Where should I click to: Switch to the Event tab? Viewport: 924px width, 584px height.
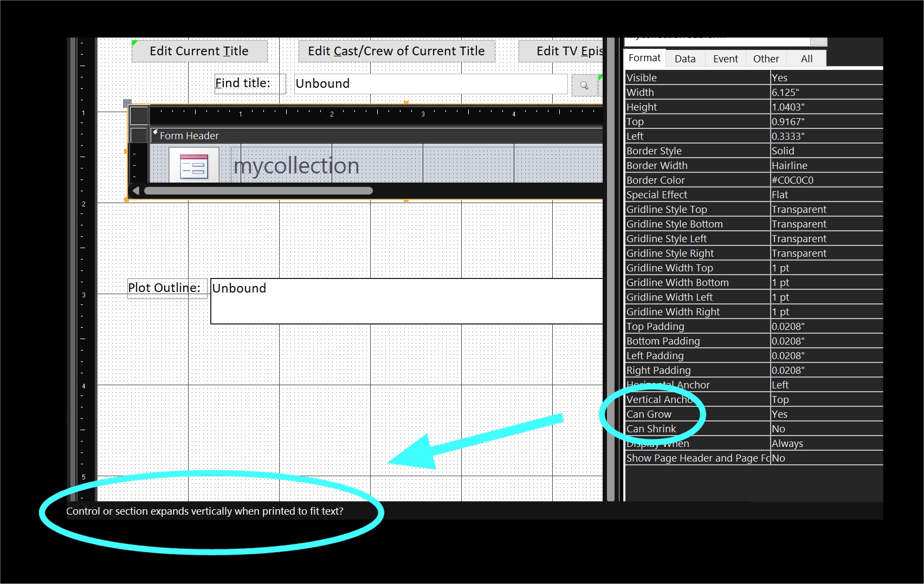pos(725,59)
